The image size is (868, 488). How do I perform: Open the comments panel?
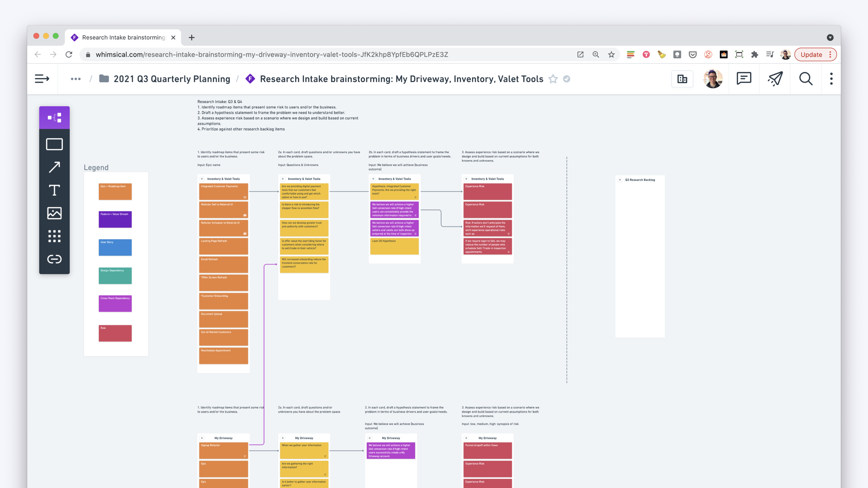[744, 79]
